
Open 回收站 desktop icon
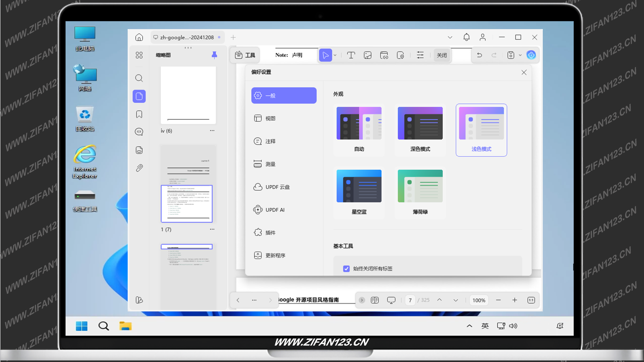tap(85, 119)
